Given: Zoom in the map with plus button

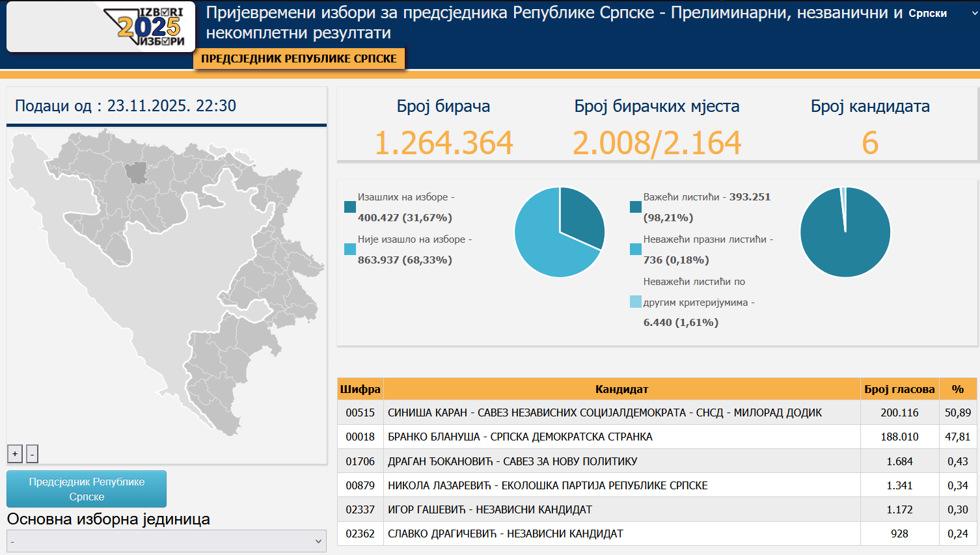Looking at the screenshot, I should click(x=15, y=453).
